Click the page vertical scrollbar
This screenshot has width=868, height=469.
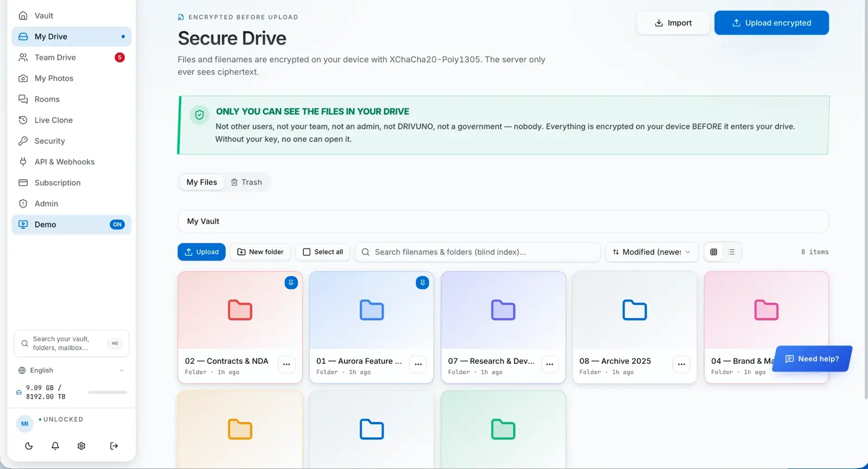(x=865, y=200)
